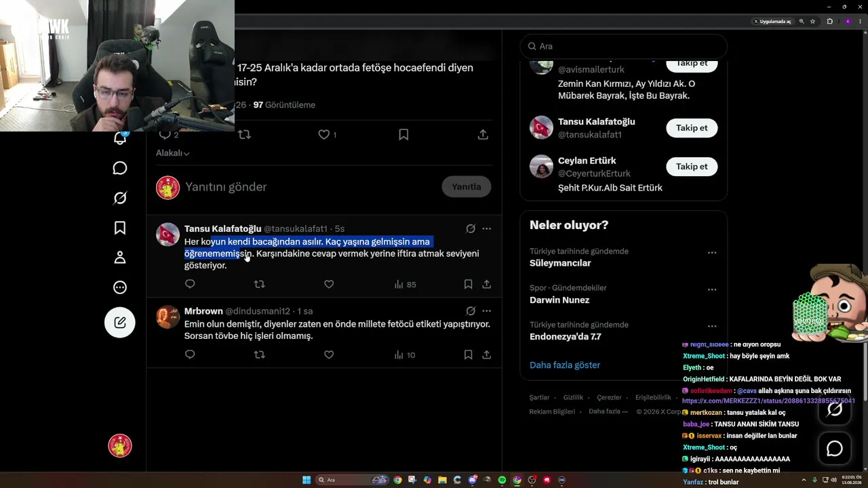Expand the Alakalı reply sort dropdown

(173, 153)
